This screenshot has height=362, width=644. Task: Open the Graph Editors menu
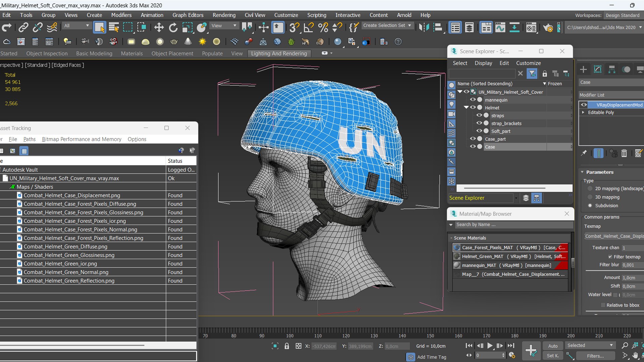(188, 15)
